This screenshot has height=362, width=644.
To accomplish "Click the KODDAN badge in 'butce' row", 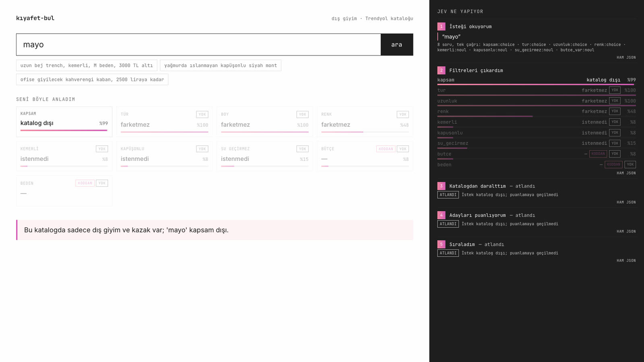I will [x=598, y=154].
